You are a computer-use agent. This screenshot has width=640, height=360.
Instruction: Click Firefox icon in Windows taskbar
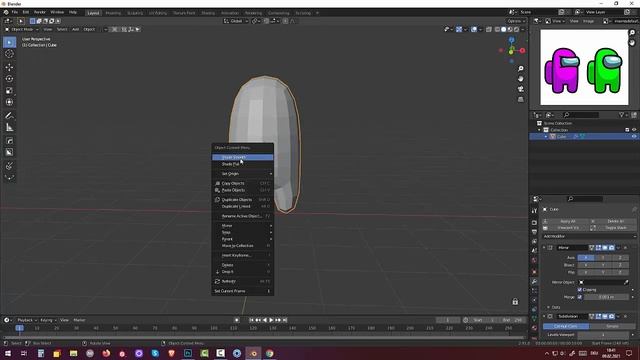click(x=106, y=353)
